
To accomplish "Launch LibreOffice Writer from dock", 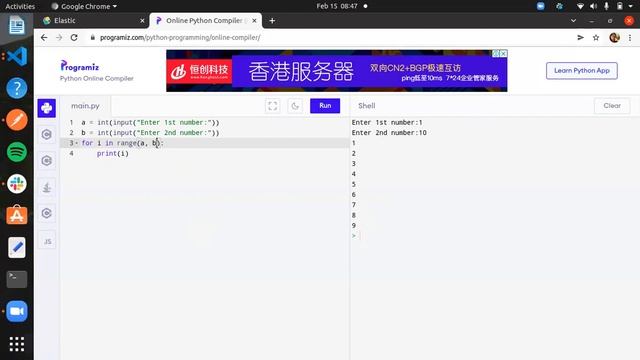I will [x=17, y=25].
